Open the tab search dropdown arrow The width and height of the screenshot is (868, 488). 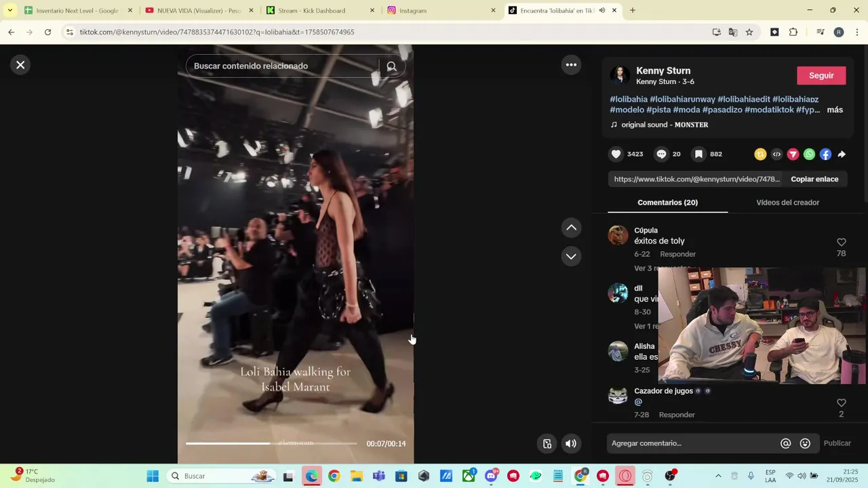tap(9, 10)
